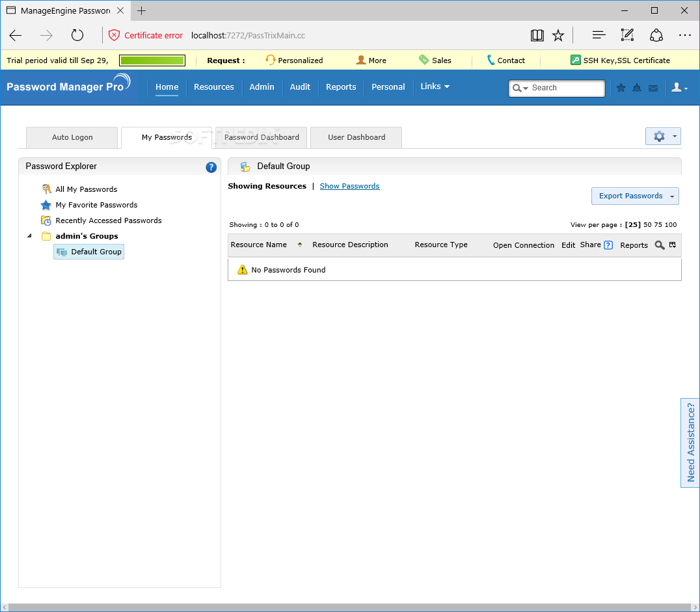The height and width of the screenshot is (612, 700).
Task: Click the Resource Name sort arrow
Action: click(300, 245)
